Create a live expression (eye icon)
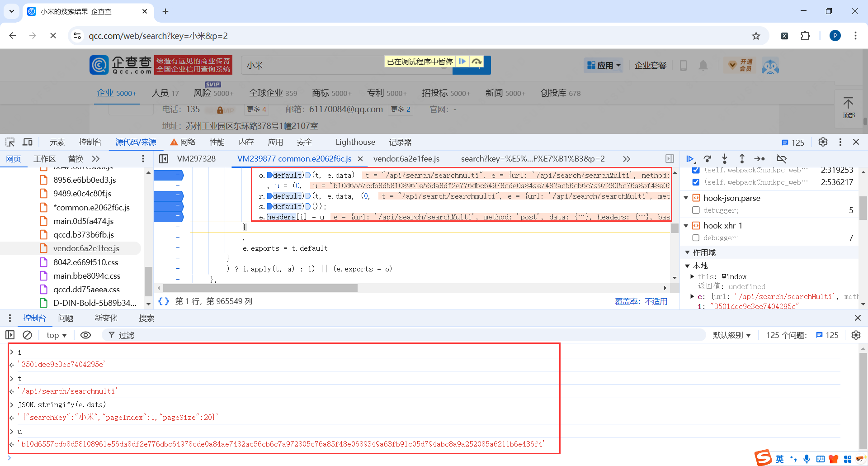The width and height of the screenshot is (868, 466). [85, 335]
